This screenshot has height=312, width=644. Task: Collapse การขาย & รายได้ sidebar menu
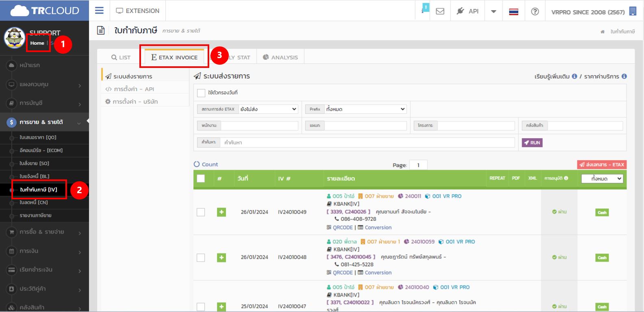click(x=44, y=122)
